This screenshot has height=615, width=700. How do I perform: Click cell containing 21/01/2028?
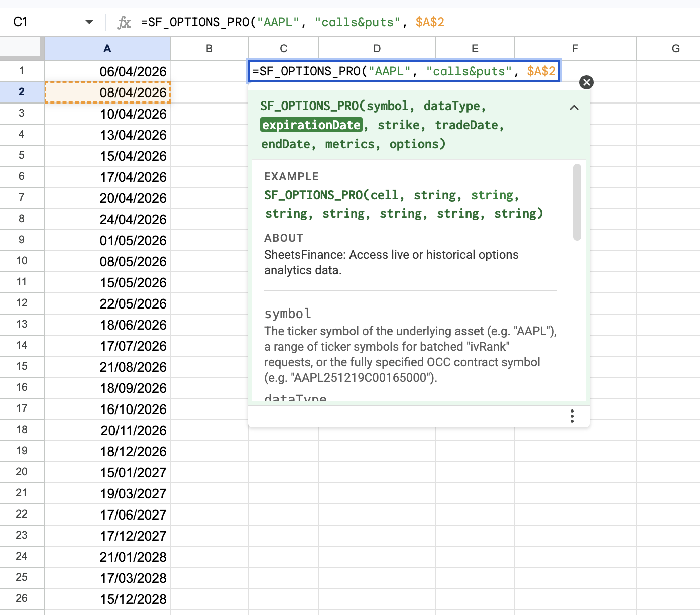tap(107, 557)
